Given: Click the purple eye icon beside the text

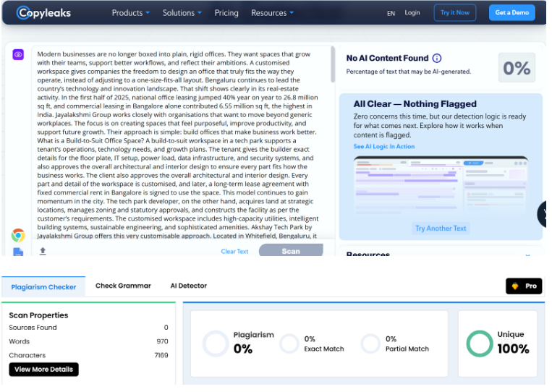Looking at the screenshot, I should (18, 54).
